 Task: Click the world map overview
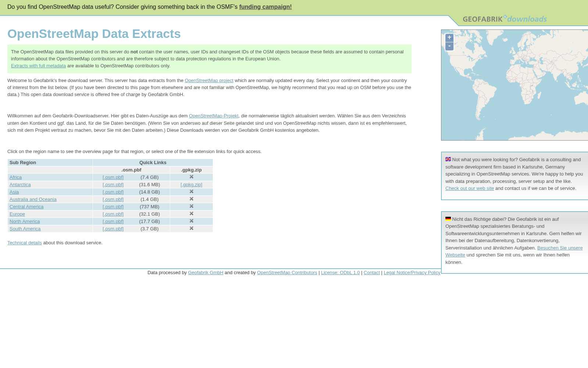pos(514,85)
